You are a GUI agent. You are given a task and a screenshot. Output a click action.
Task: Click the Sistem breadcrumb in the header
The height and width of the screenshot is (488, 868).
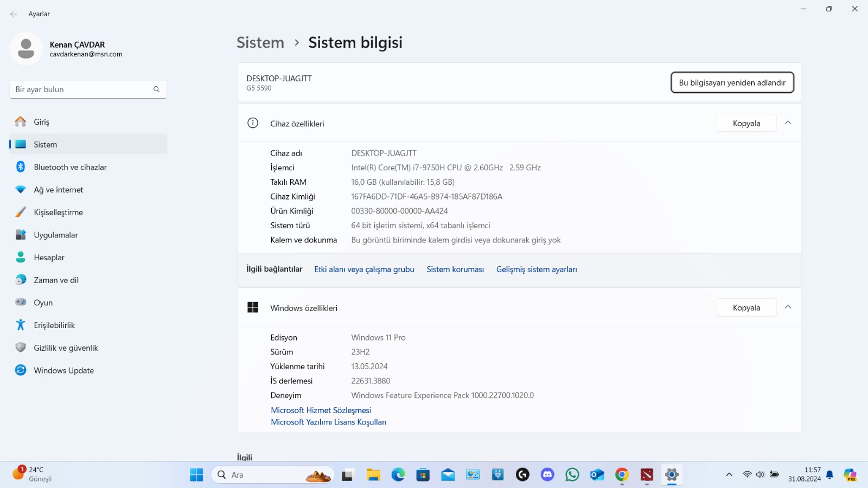[260, 43]
